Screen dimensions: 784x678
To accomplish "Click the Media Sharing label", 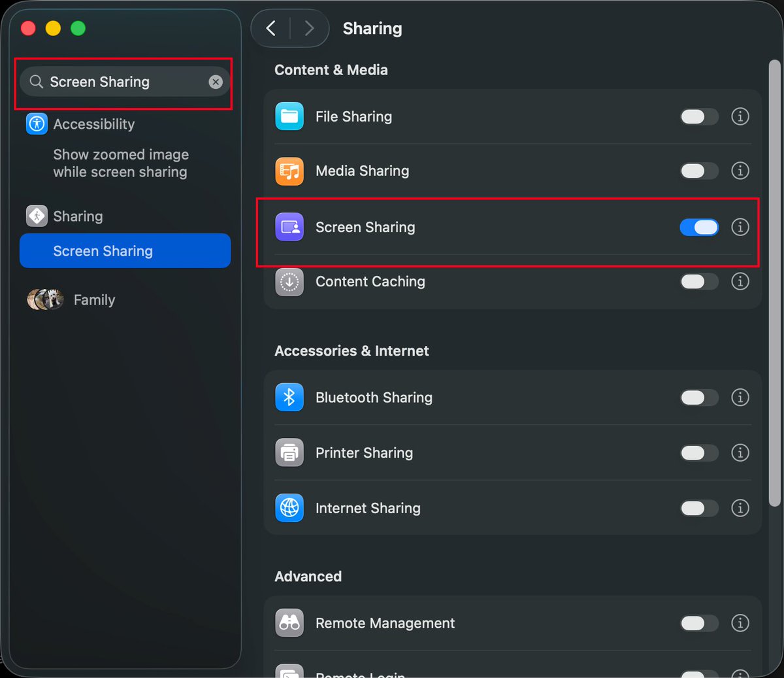I will pyautogui.click(x=362, y=171).
